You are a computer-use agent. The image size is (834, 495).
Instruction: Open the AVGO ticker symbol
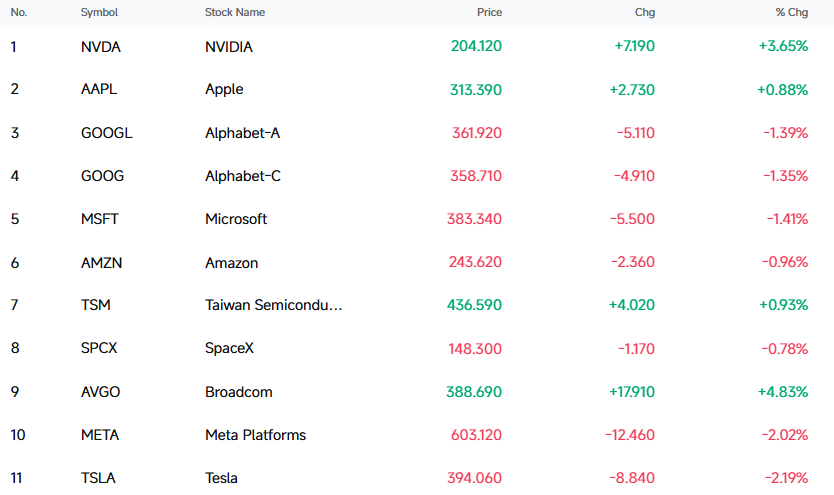pos(100,392)
